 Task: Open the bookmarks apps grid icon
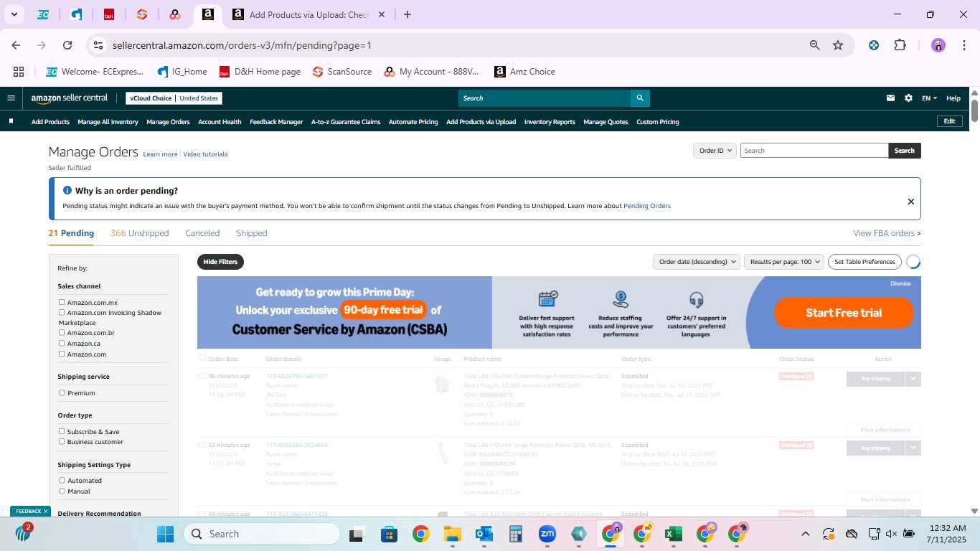tap(19, 72)
